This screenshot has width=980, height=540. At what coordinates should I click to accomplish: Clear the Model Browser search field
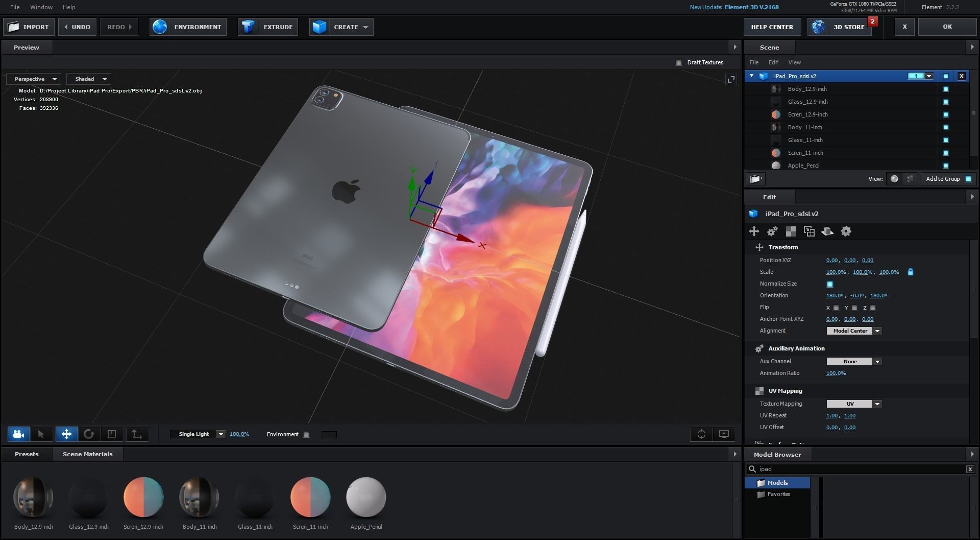pos(970,469)
